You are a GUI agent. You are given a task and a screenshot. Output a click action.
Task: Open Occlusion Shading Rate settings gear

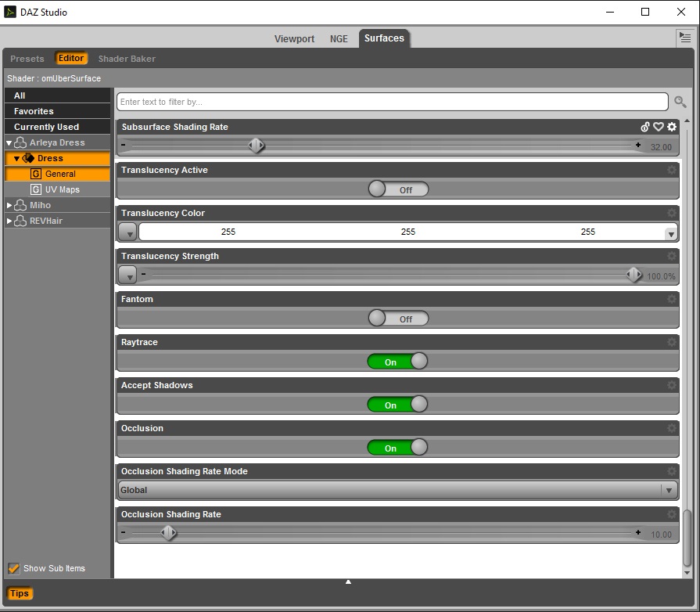671,514
